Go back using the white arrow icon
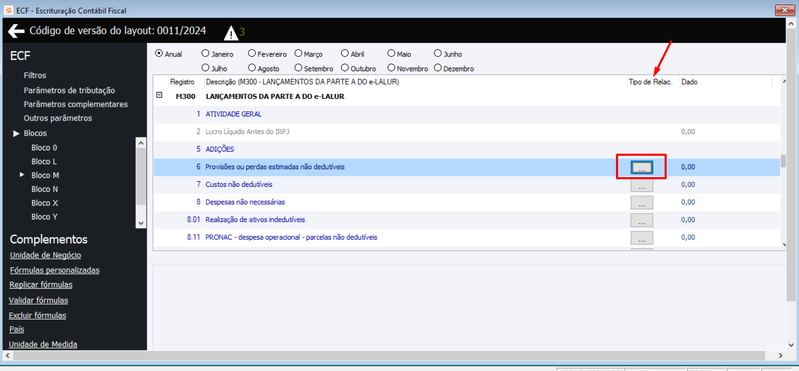This screenshot has width=799, height=371. [16, 32]
